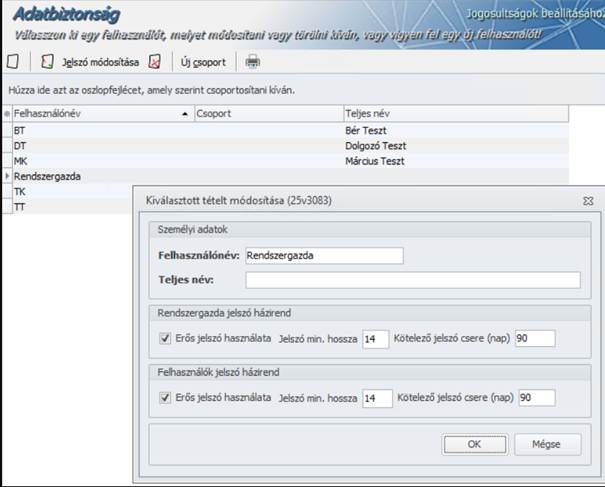The height and width of the screenshot is (487, 605).
Task: Click the new user document icon in toolbar
Action: 13,61
